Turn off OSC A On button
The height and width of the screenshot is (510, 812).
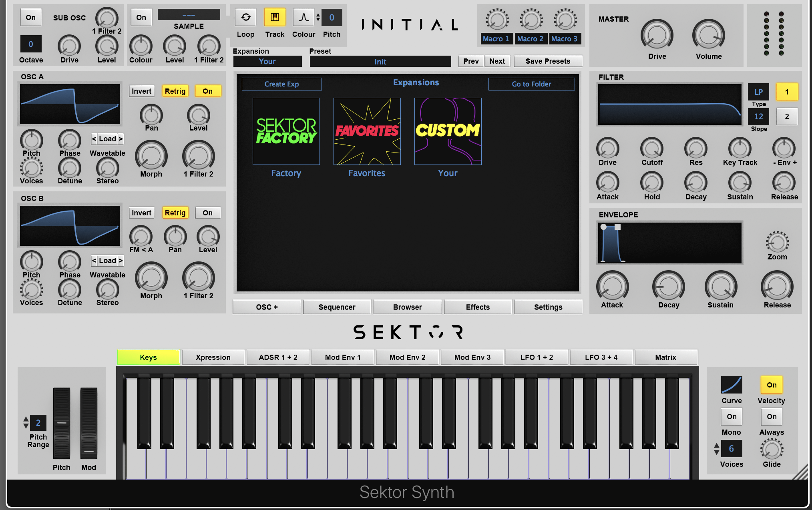(208, 91)
